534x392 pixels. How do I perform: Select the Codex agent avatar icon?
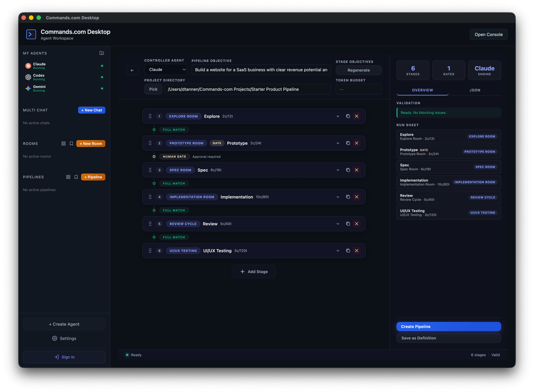click(x=28, y=77)
